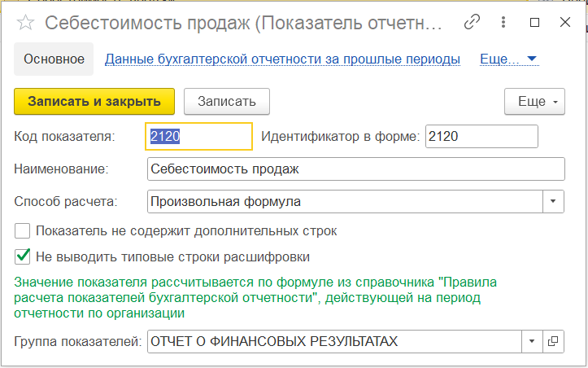Expand the Способ расчета dropdown arrow
The image size is (588, 368).
(553, 202)
